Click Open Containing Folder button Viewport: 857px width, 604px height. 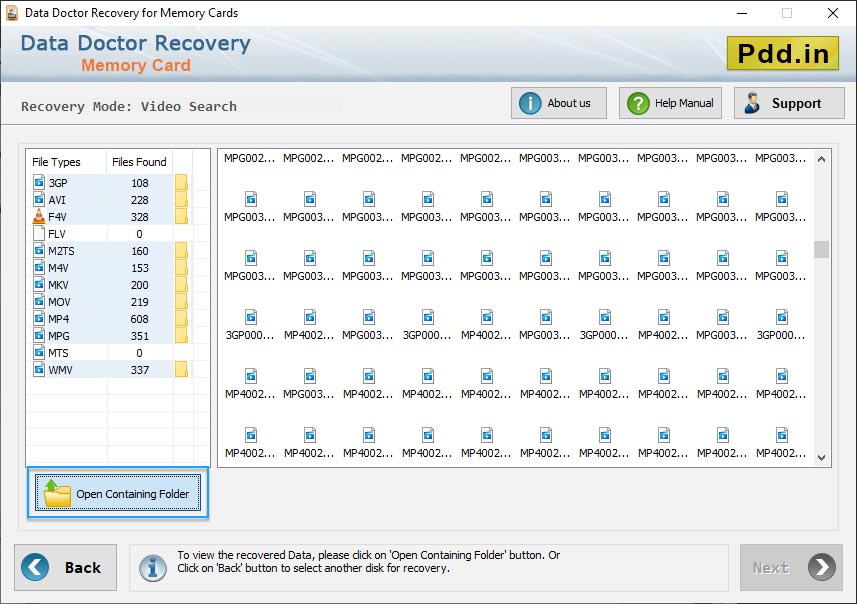(x=118, y=493)
